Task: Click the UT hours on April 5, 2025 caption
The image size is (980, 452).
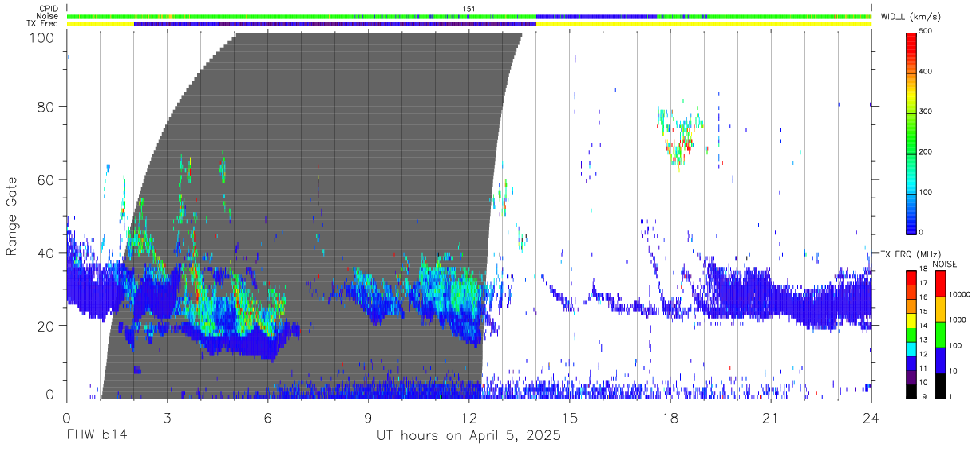Action: pos(468,436)
